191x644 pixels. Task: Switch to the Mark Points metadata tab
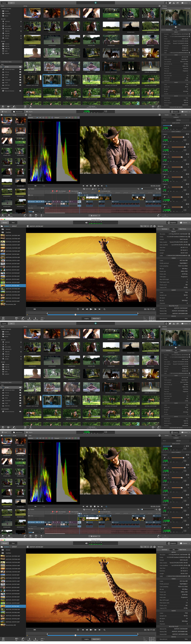click(x=183, y=229)
